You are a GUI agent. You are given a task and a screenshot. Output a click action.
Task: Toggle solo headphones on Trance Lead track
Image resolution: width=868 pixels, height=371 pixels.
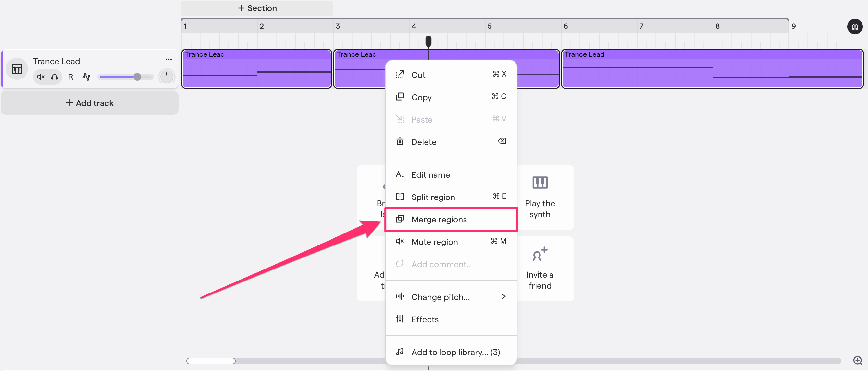(55, 77)
